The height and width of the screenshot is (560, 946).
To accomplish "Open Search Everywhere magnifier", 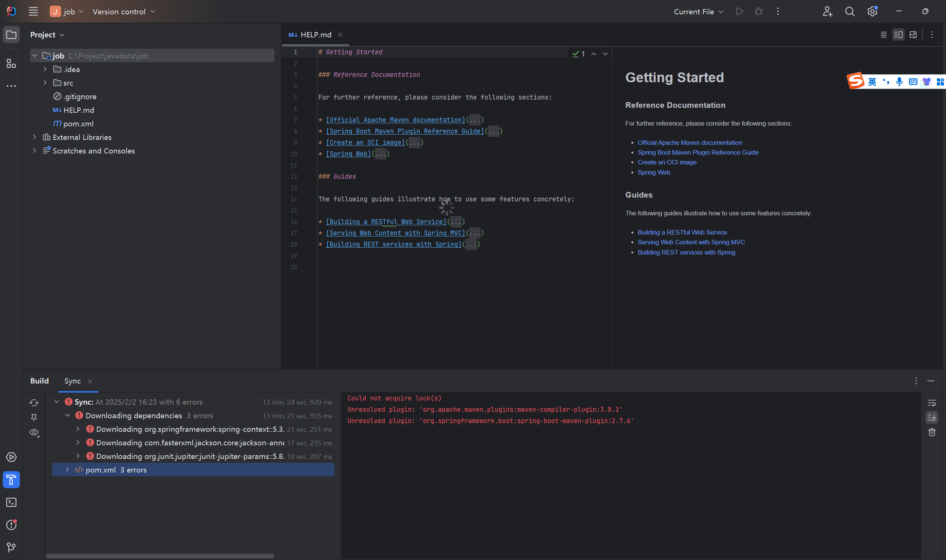I will click(850, 12).
